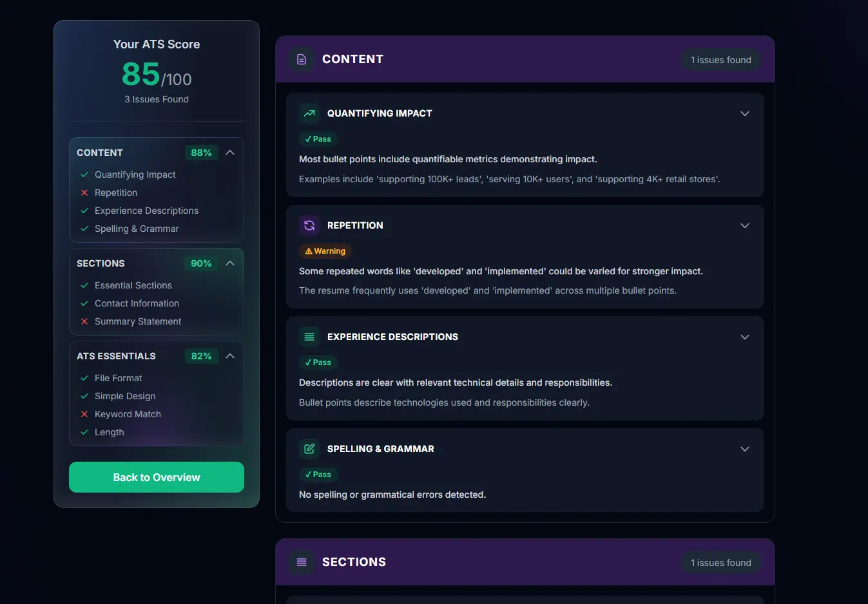
Task: Collapse the CONTENT sidebar section
Action: pyautogui.click(x=230, y=153)
